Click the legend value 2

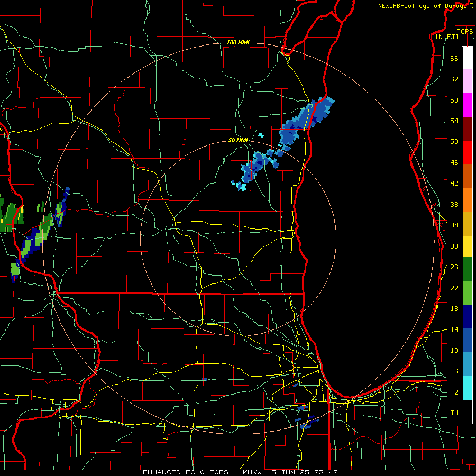pyautogui.click(x=456, y=392)
